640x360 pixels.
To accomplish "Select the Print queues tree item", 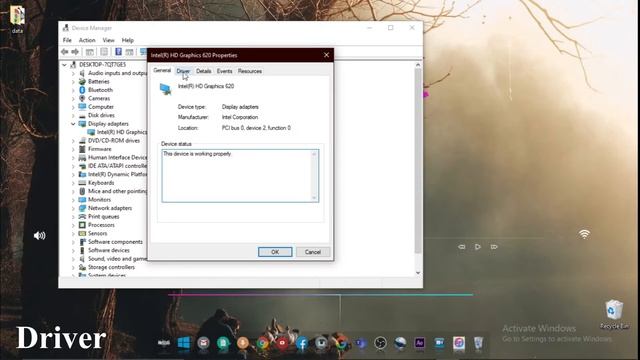I will pyautogui.click(x=104, y=216).
